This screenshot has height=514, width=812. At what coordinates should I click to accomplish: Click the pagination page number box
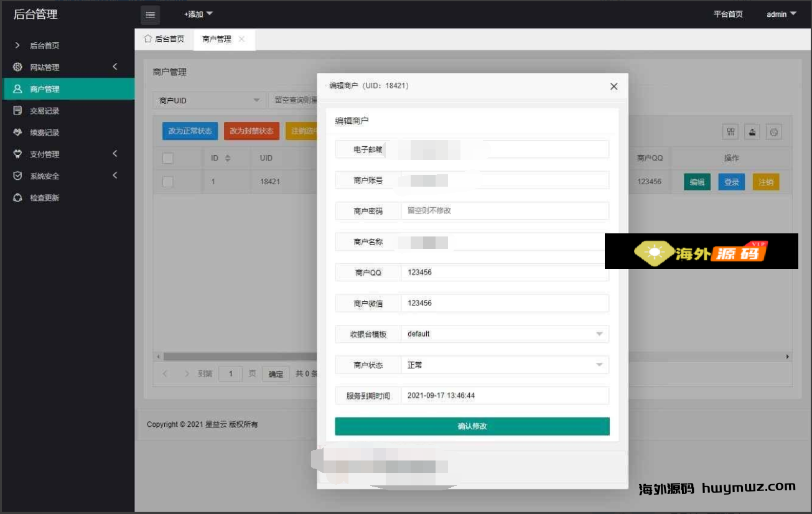tap(231, 374)
